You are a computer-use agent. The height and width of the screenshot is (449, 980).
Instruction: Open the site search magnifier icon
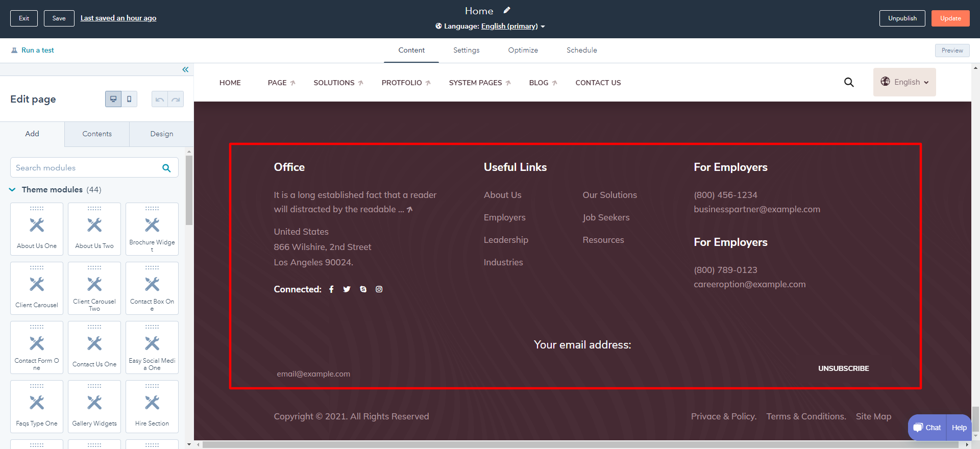pos(849,82)
